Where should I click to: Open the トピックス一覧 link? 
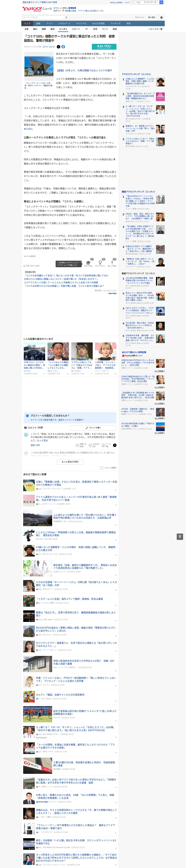tap(155, 29)
